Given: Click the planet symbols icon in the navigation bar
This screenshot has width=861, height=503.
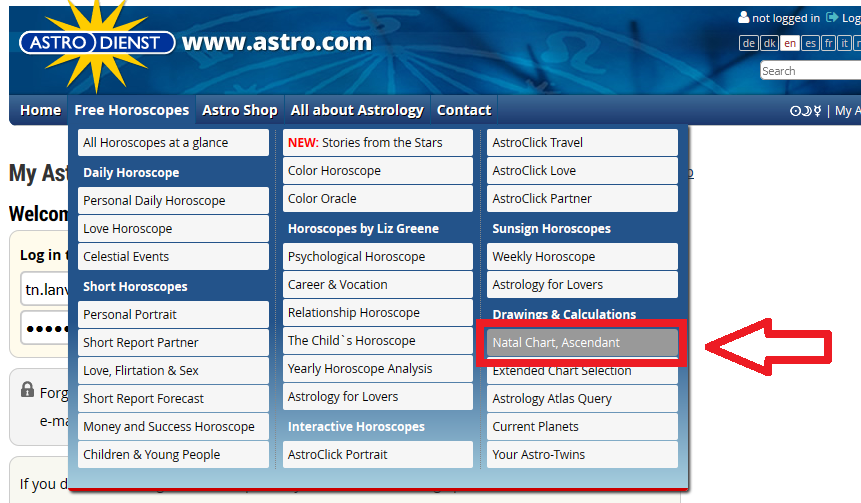Looking at the screenshot, I should (x=806, y=111).
